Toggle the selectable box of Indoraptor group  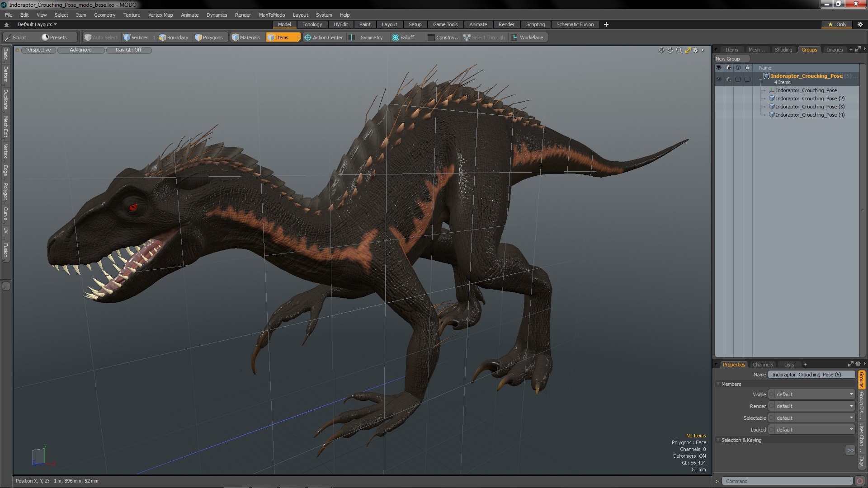pos(738,79)
